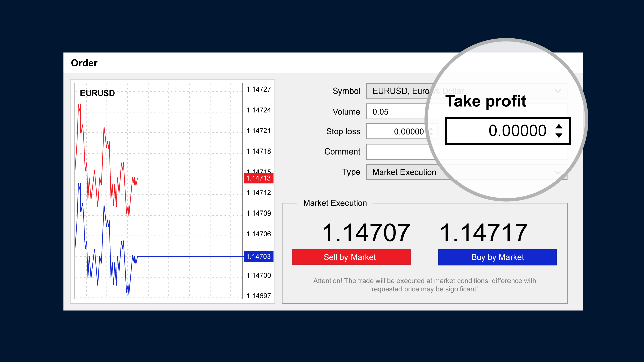Click the 1.14717 buy price quote

483,233
